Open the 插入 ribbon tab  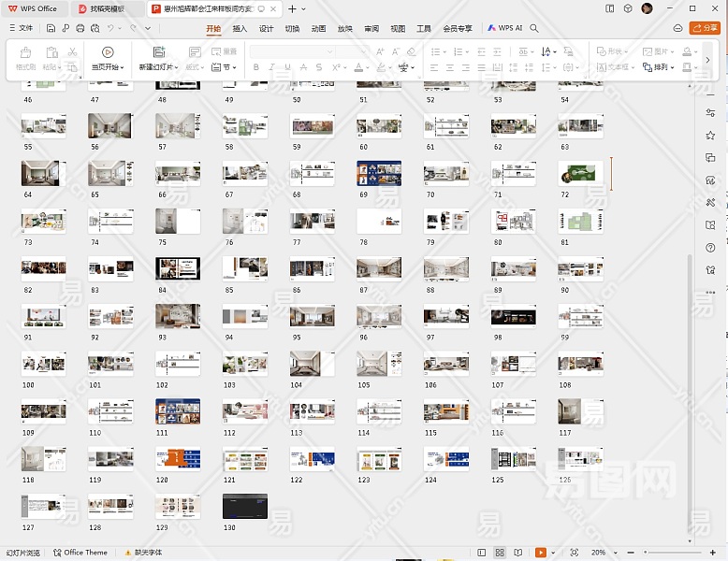240,28
